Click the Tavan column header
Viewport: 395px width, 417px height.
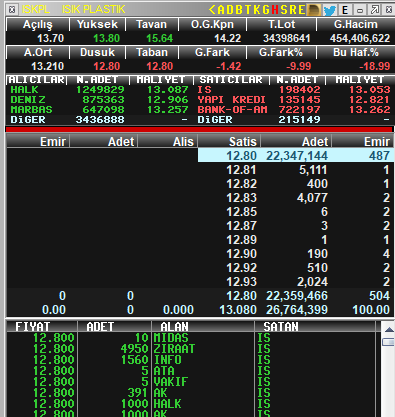click(x=152, y=24)
